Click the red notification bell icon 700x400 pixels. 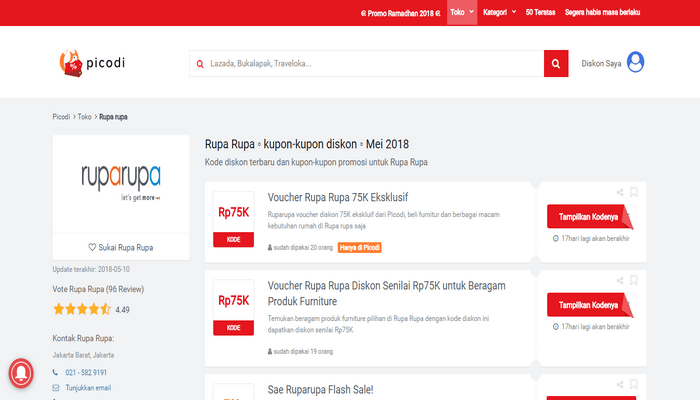(21, 373)
